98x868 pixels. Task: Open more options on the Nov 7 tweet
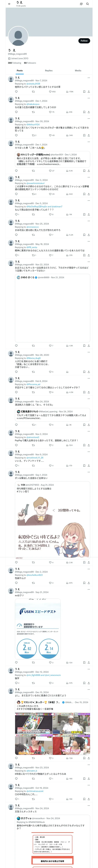89,78
